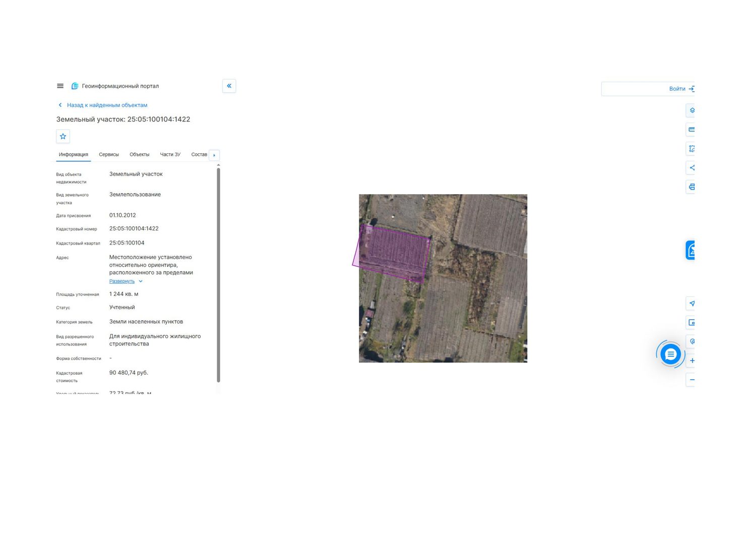
Task: Collapse the side panel with double-chevron button
Action: pyautogui.click(x=229, y=86)
